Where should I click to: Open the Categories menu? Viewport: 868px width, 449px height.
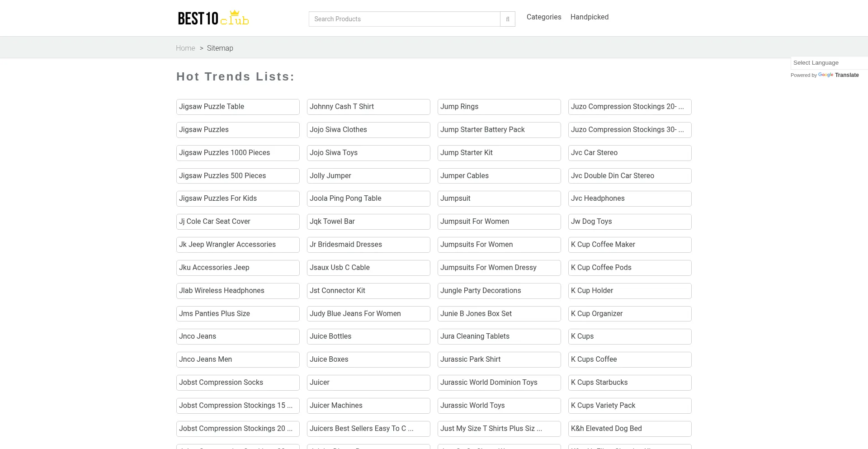point(543,17)
